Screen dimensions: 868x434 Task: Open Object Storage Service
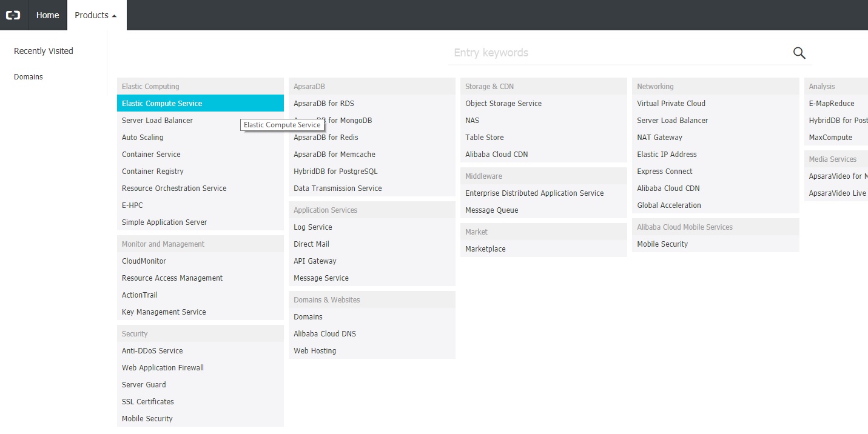(543, 103)
